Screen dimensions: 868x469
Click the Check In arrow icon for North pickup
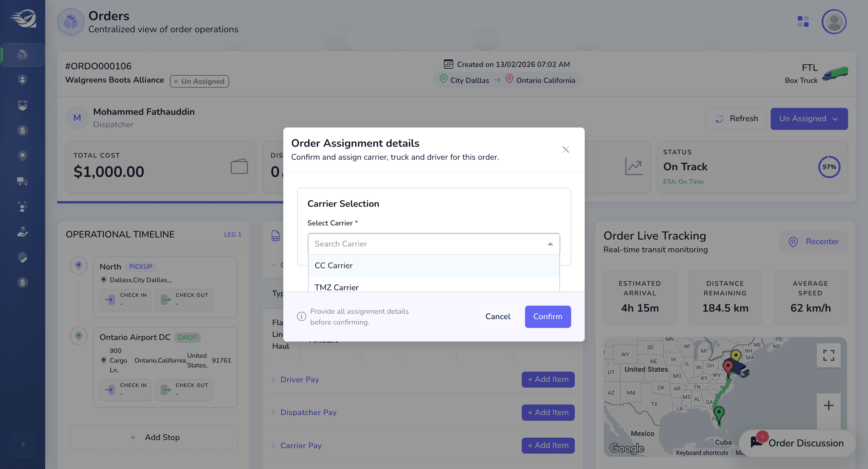110,299
